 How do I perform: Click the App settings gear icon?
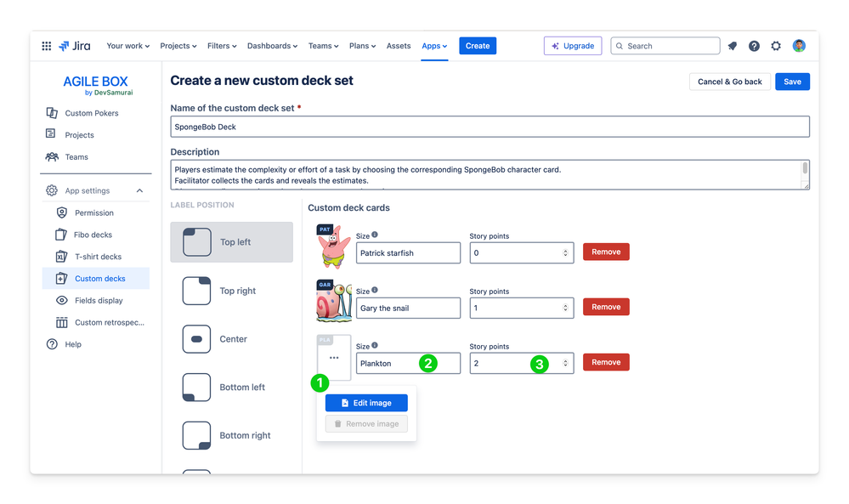pyautogui.click(x=52, y=190)
